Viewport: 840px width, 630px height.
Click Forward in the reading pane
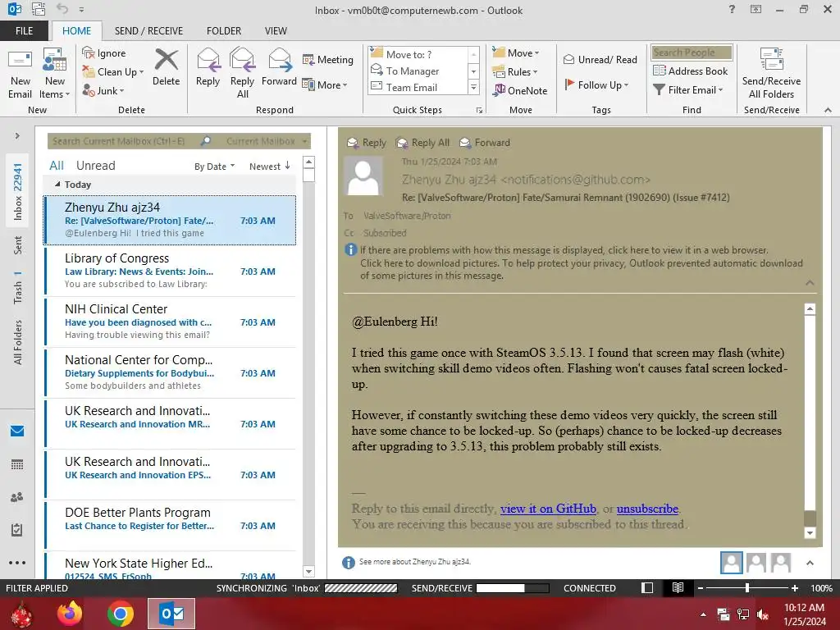tap(486, 143)
